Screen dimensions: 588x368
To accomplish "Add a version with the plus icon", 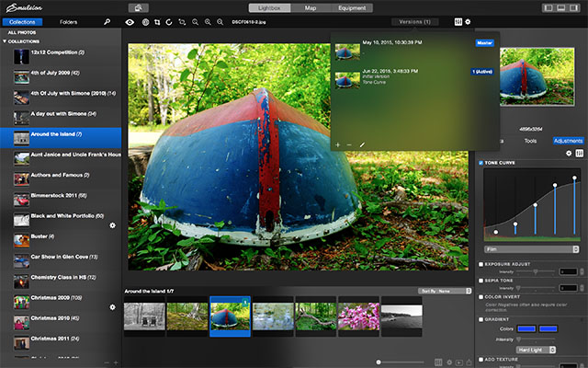I will click(x=338, y=144).
